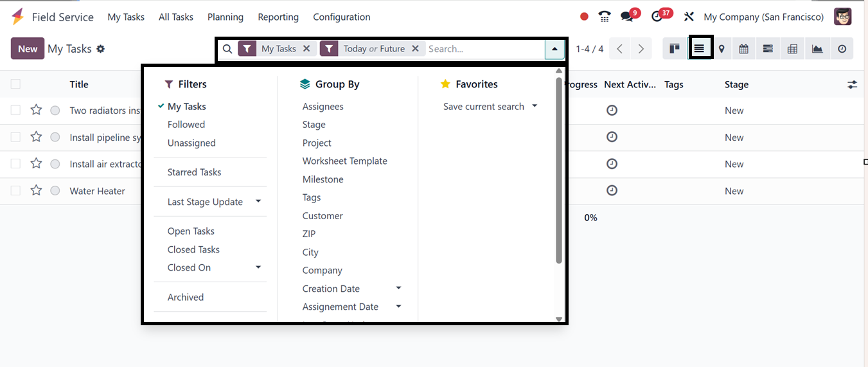Group tasks by Customer

coord(323,216)
